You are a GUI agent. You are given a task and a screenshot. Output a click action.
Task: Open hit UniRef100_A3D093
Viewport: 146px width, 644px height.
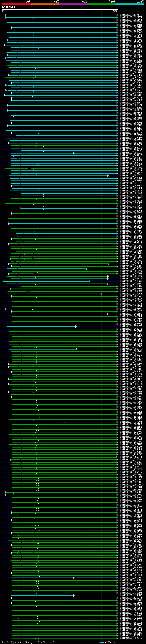pos(131,593)
